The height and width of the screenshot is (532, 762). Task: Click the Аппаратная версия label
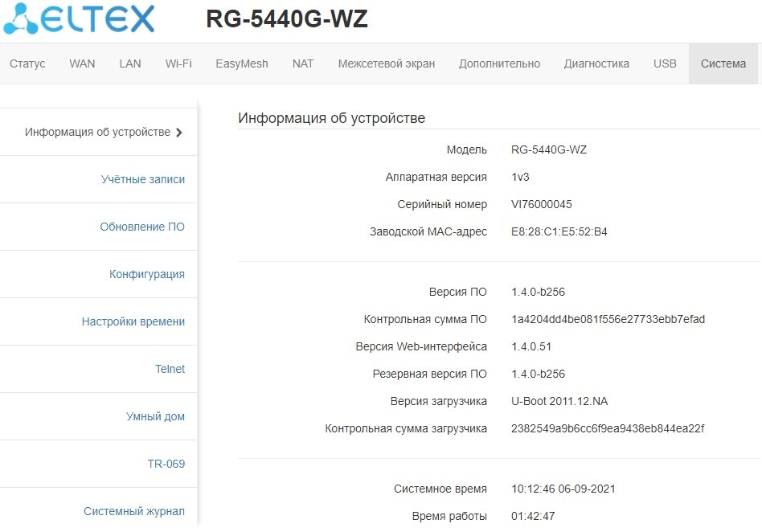tap(436, 177)
